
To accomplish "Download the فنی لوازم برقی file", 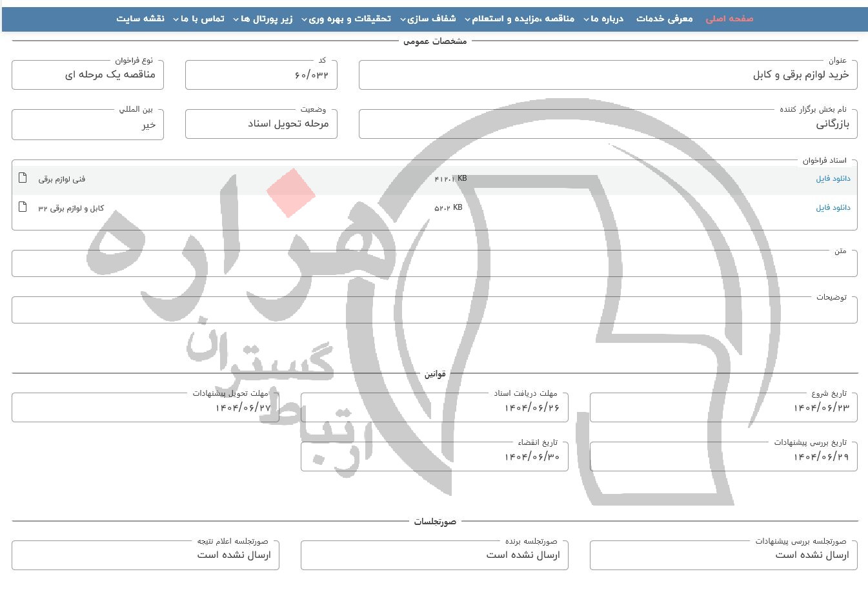I will [x=833, y=179].
